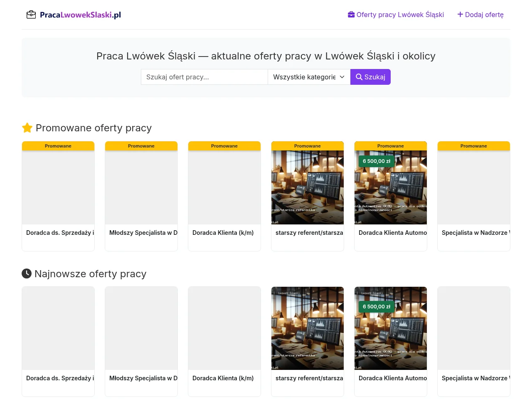532x399 pixels.
Task: Click Promowane label on Doradca ds. Sprzedaży card
Action: [58, 146]
